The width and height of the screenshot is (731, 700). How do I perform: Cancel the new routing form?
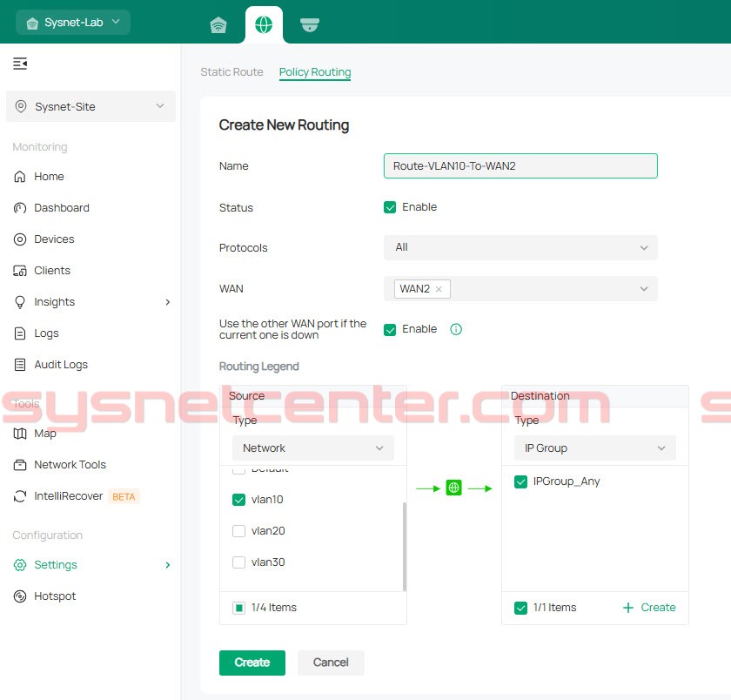331,663
